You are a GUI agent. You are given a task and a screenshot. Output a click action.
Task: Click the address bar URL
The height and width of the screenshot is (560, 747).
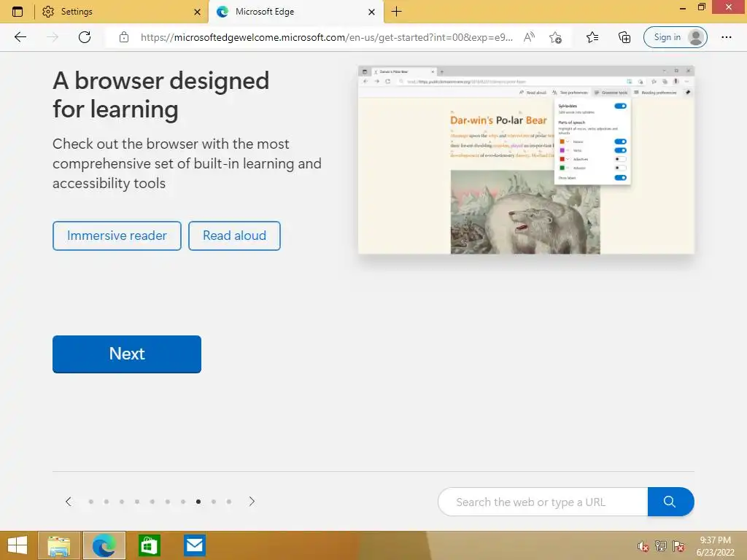327,37
